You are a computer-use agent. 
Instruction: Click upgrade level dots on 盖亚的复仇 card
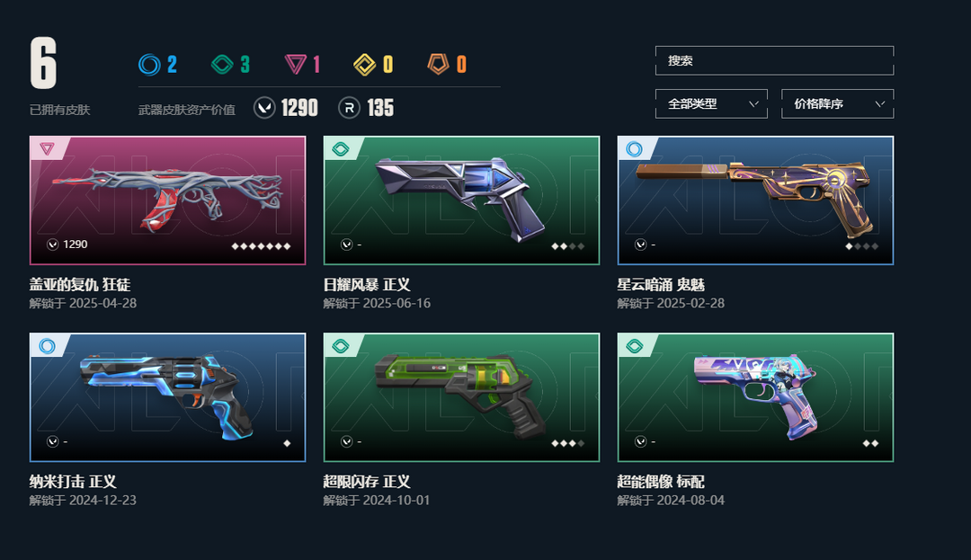click(x=261, y=246)
